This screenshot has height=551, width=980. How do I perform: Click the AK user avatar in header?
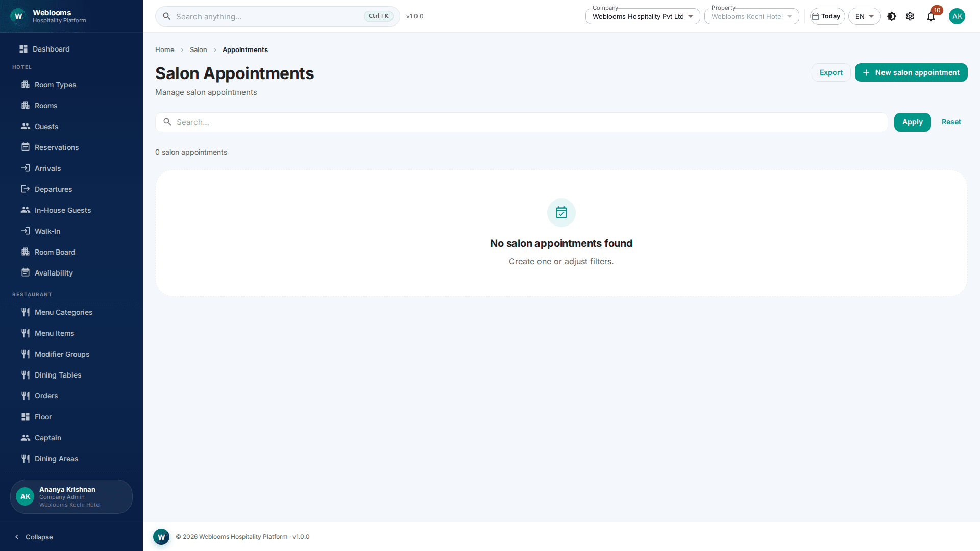pyautogui.click(x=957, y=16)
